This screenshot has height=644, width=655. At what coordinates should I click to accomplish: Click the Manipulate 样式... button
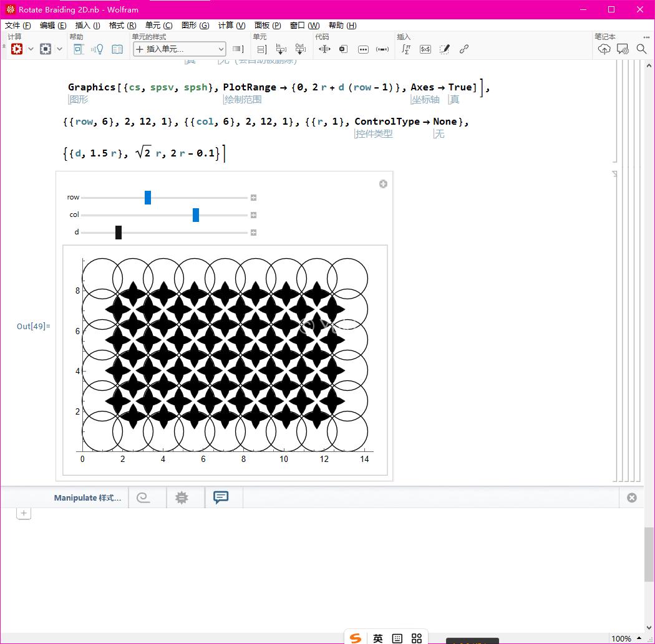coord(88,497)
